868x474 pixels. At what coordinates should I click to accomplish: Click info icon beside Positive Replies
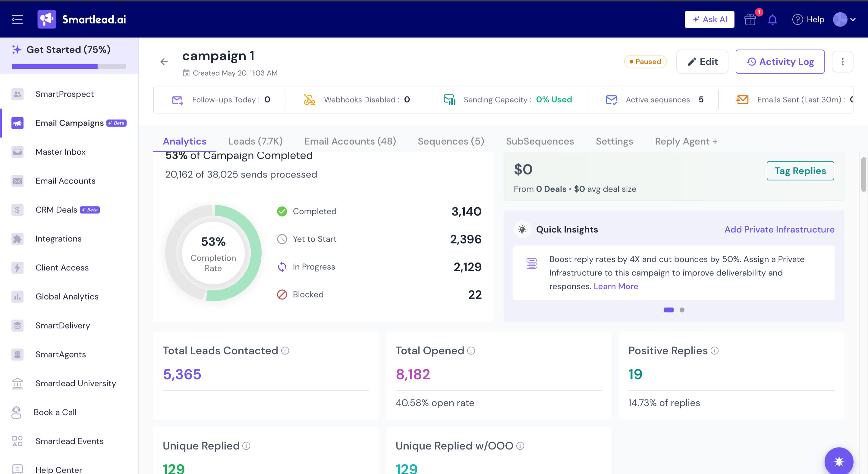click(x=715, y=351)
